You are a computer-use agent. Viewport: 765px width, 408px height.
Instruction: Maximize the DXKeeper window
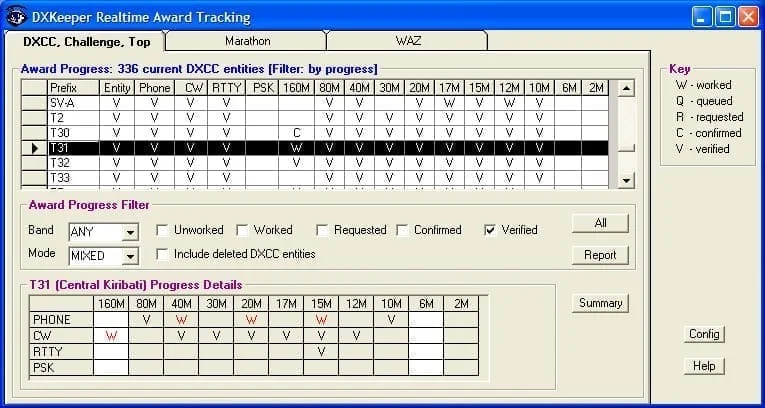click(725, 16)
